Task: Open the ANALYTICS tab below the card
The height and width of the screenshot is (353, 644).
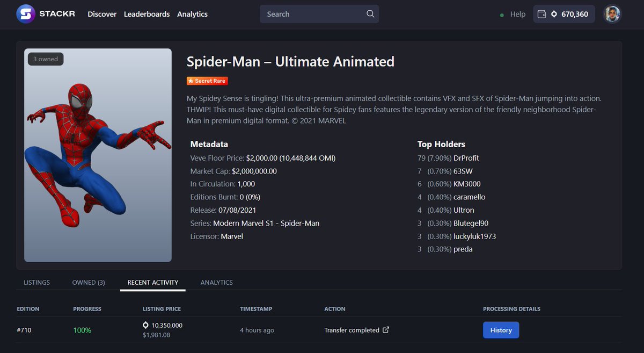Action: pyautogui.click(x=217, y=282)
